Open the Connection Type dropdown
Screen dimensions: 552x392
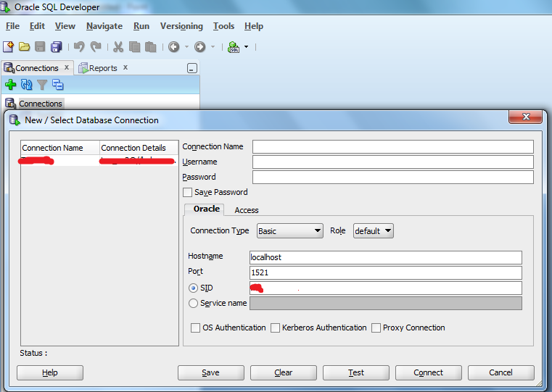coord(289,231)
